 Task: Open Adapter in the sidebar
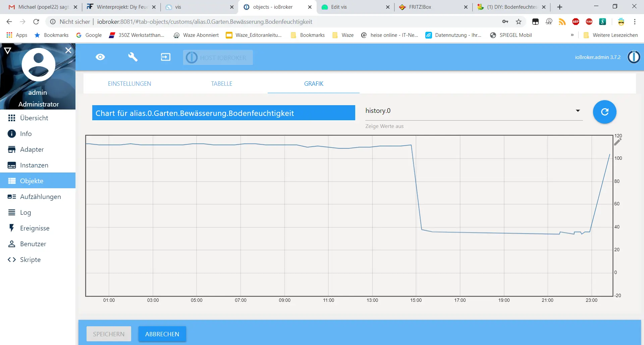[x=32, y=149]
